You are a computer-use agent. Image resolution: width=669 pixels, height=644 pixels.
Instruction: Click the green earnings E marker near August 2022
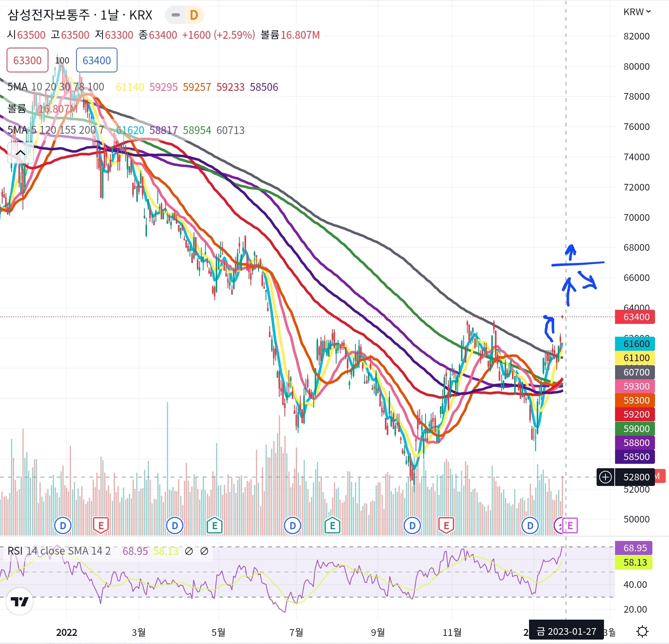[332, 525]
